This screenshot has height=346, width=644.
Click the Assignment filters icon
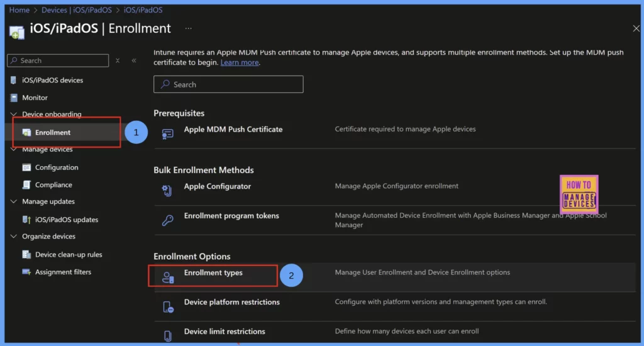[x=26, y=272]
